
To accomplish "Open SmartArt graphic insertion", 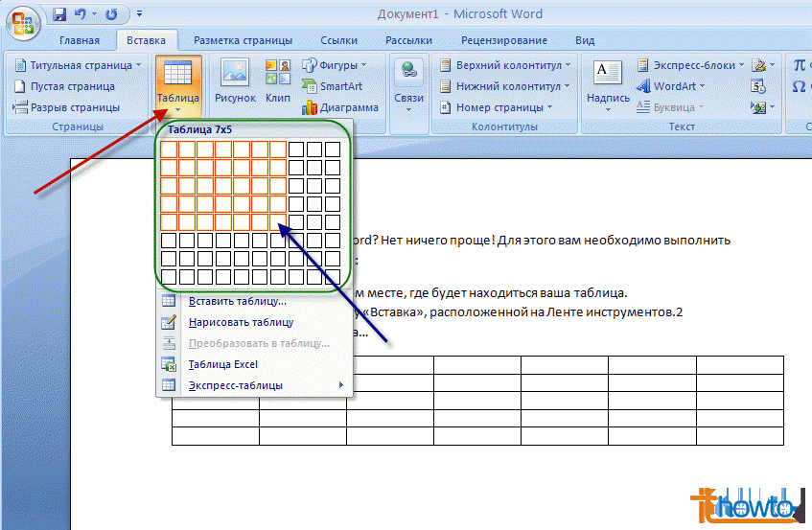I will point(332,86).
